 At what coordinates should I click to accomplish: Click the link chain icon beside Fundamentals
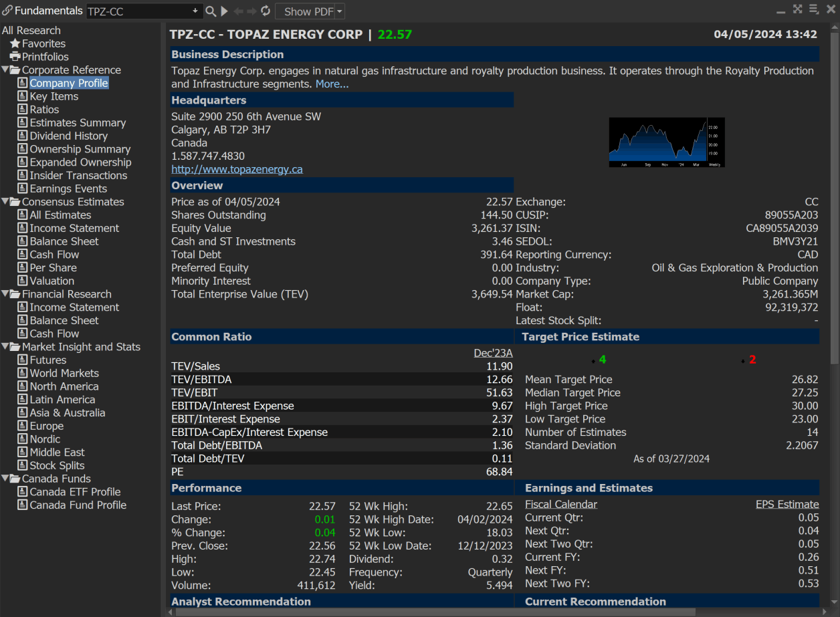7,11
